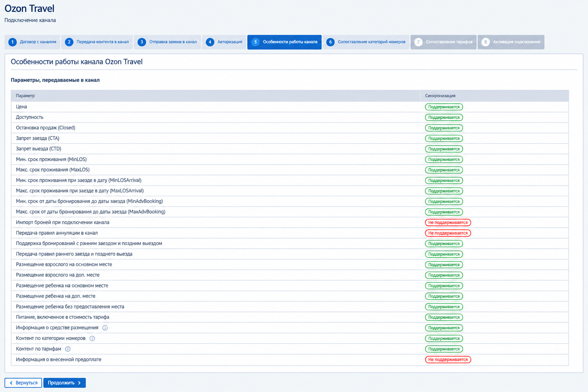Click Импорт броней при подключении канала text

point(63,222)
